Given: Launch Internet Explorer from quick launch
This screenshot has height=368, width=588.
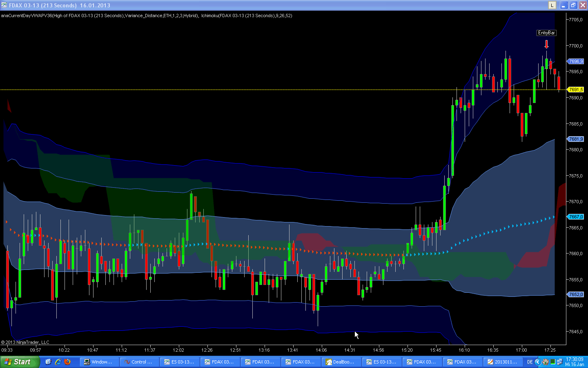Looking at the screenshot, I should pos(58,362).
